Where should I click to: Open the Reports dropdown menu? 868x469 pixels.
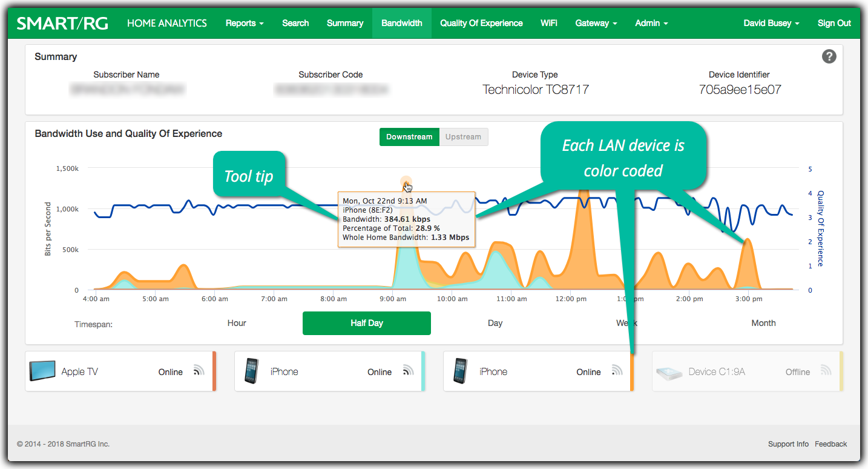tap(244, 23)
